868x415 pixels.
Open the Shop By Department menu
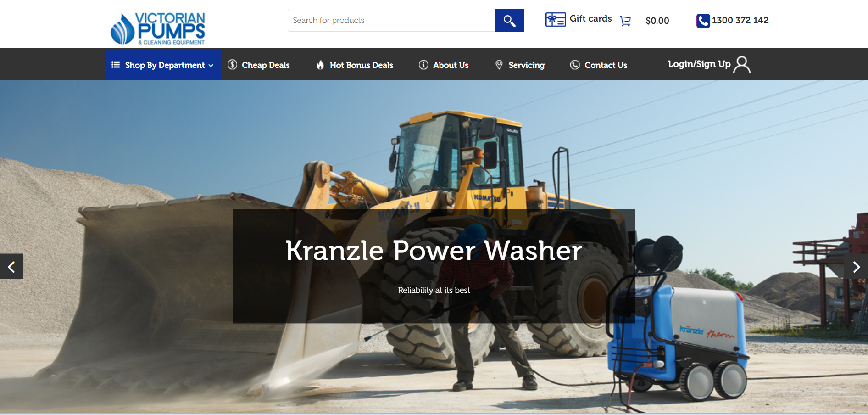click(163, 64)
